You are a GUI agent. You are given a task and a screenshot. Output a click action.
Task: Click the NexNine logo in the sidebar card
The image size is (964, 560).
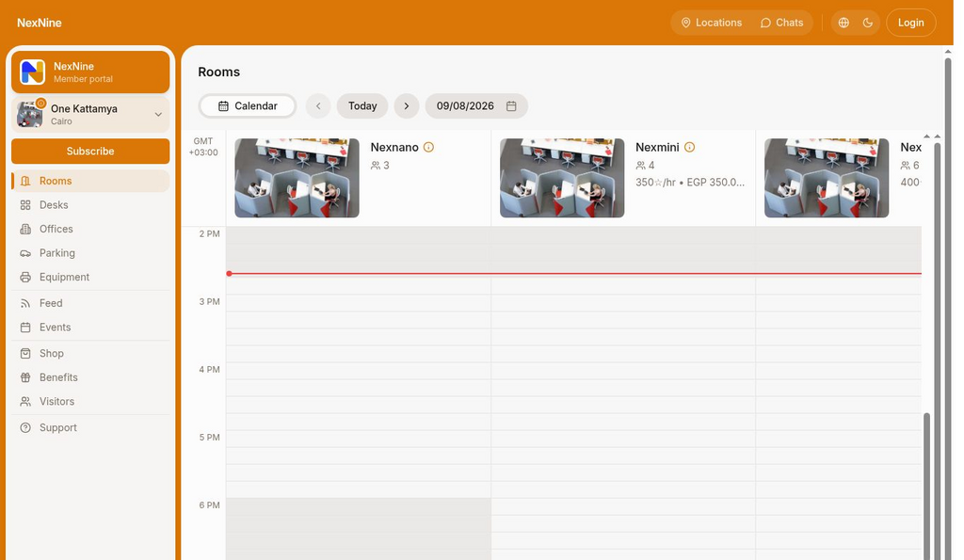(x=33, y=72)
